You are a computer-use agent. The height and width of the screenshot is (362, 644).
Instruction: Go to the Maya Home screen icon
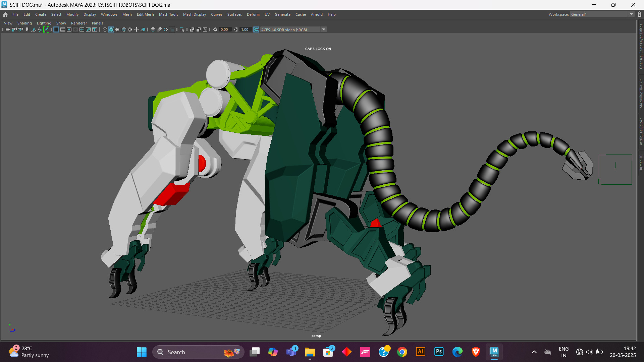(5, 14)
